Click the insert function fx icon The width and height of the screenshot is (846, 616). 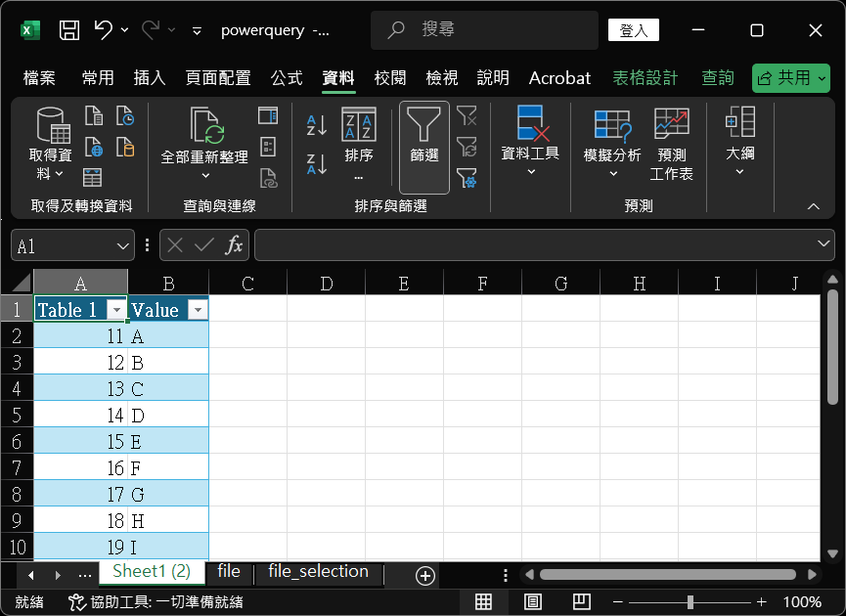tap(234, 245)
